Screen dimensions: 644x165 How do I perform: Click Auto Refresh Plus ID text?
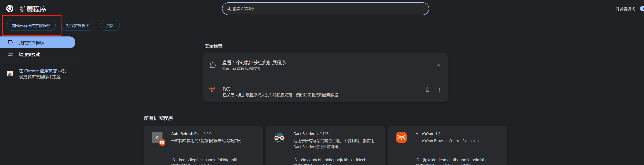coord(204,160)
